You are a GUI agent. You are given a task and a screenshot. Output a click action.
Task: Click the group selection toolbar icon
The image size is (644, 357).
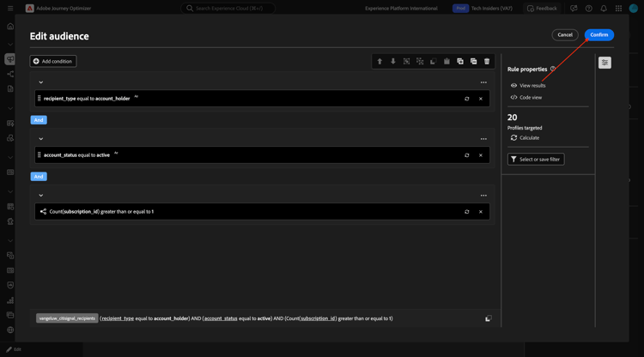406,61
